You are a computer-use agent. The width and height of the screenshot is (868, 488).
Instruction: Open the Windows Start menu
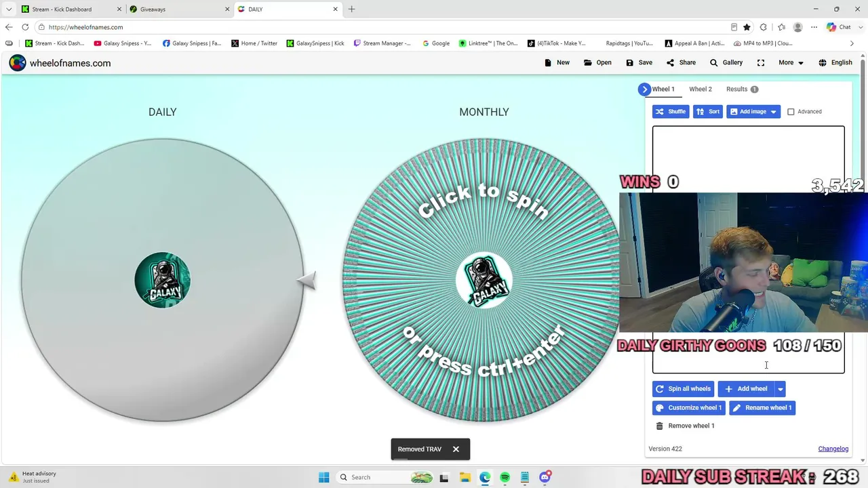pyautogui.click(x=323, y=477)
